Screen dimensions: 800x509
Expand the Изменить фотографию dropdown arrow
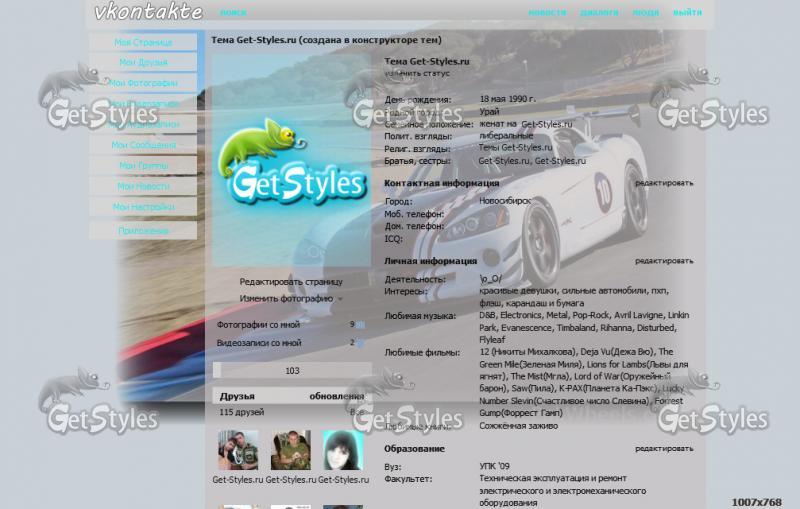[340, 299]
